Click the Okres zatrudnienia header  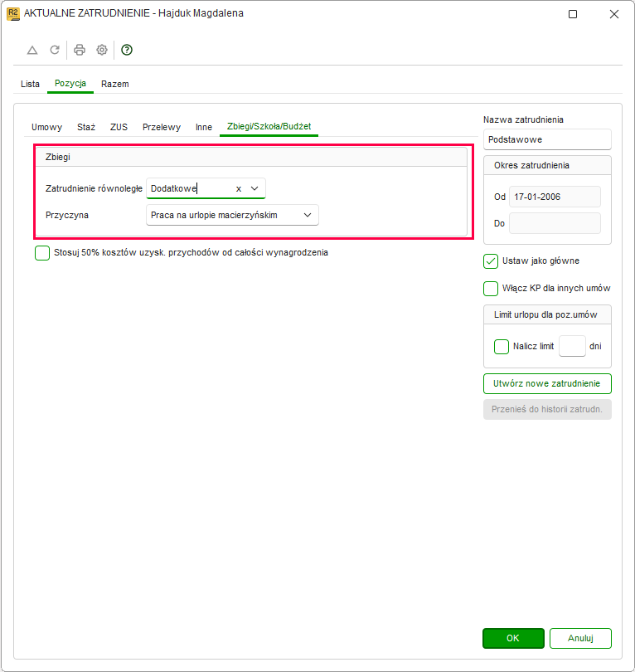click(x=547, y=165)
